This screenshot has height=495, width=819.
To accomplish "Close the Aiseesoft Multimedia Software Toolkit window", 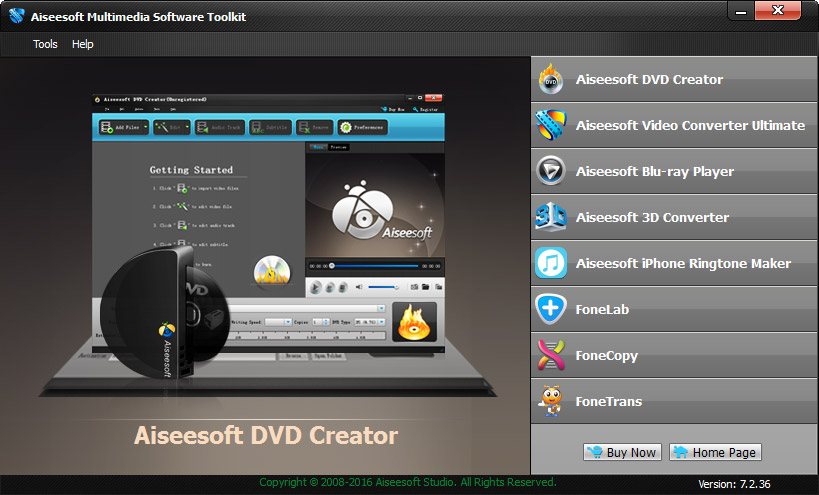I will coord(778,10).
